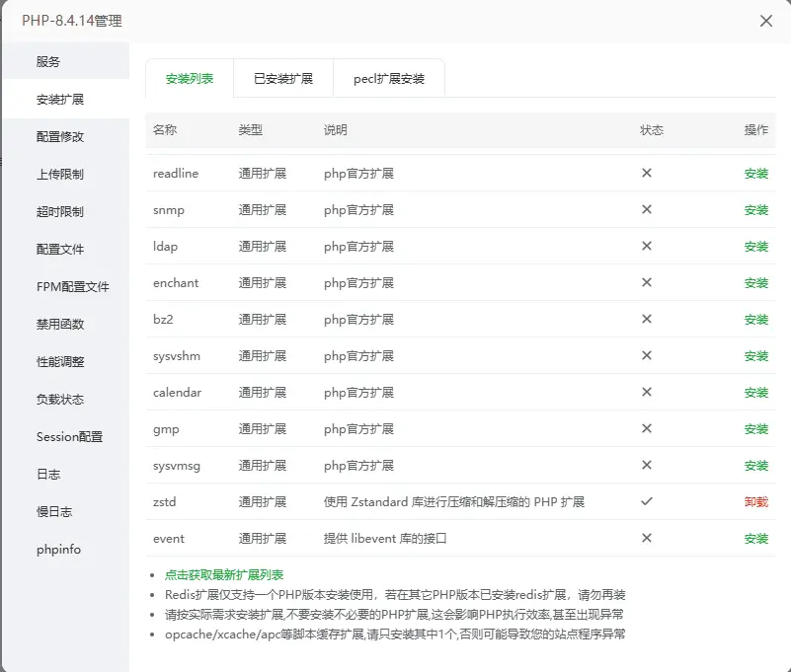Open the pecl扩展安装 tab
This screenshot has height=672, width=791.
pos(389,79)
